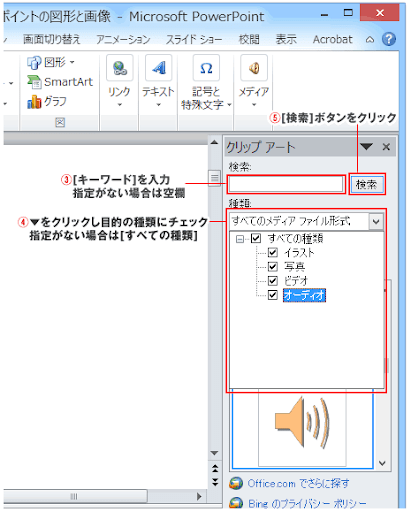
Task: Open the リンク link menu icon
Action: (x=120, y=68)
